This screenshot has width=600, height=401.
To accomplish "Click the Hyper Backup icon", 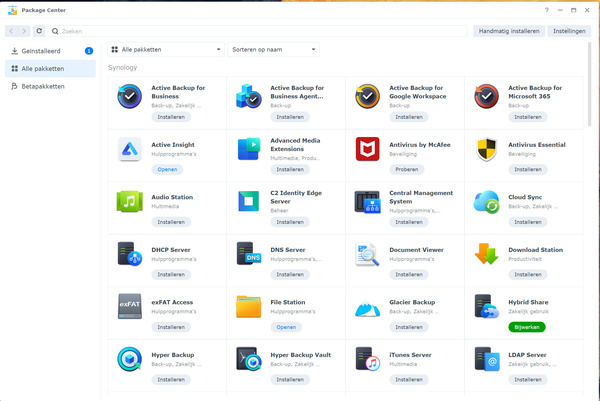I will pos(129,359).
